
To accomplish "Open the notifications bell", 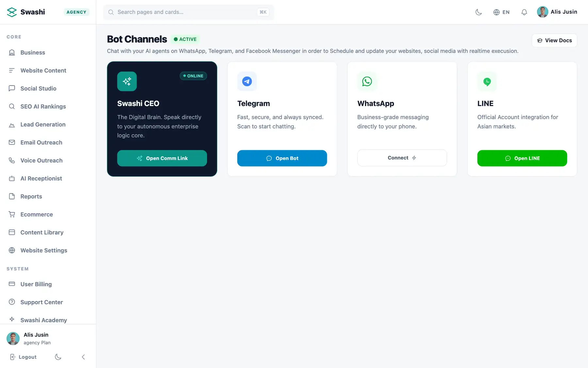I will pyautogui.click(x=524, y=12).
